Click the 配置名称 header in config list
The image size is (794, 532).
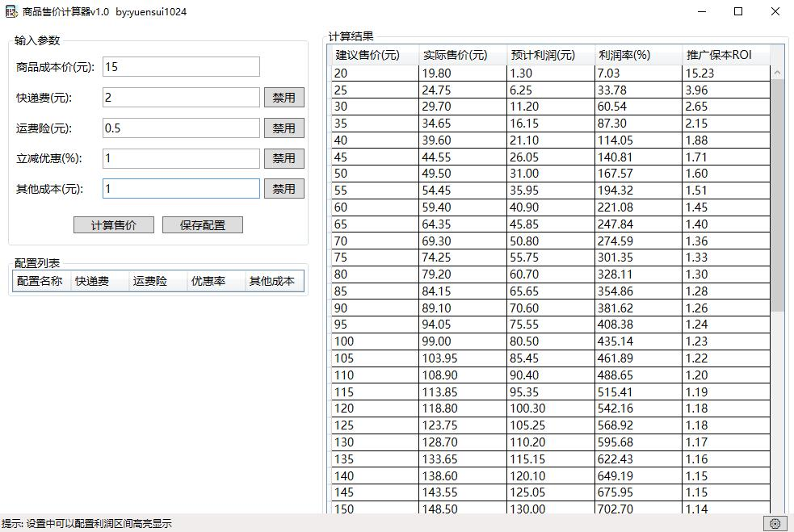(x=40, y=281)
